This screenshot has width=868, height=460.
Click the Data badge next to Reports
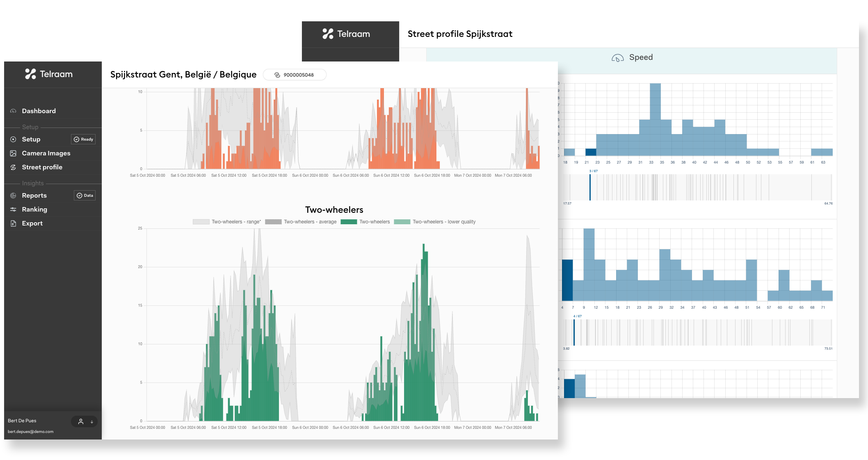[x=85, y=196]
